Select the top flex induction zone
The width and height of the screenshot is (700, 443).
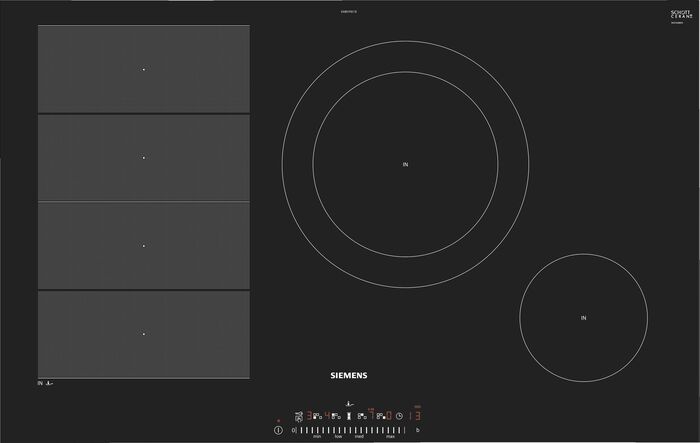pos(144,69)
